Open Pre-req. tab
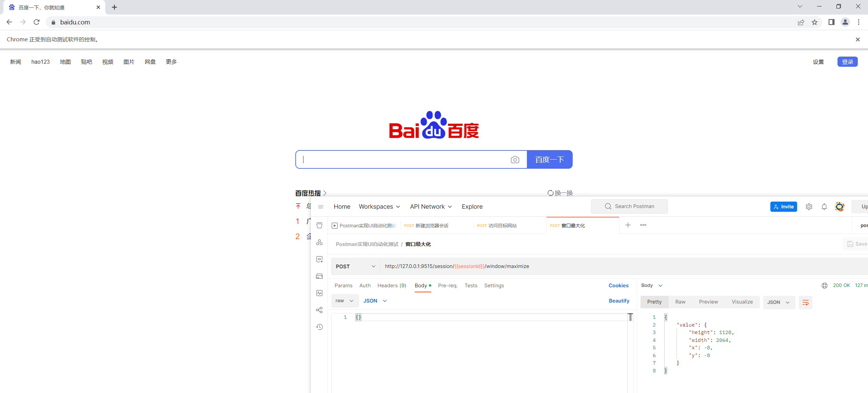 [448, 286]
